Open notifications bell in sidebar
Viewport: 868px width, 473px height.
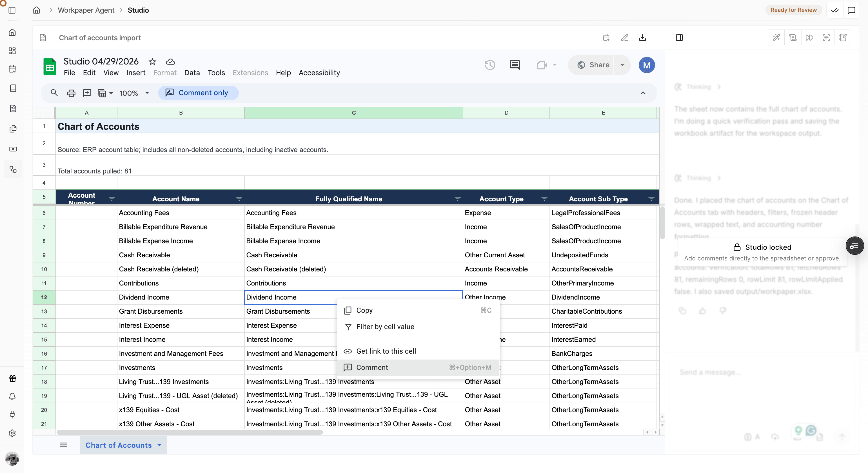tap(12, 396)
